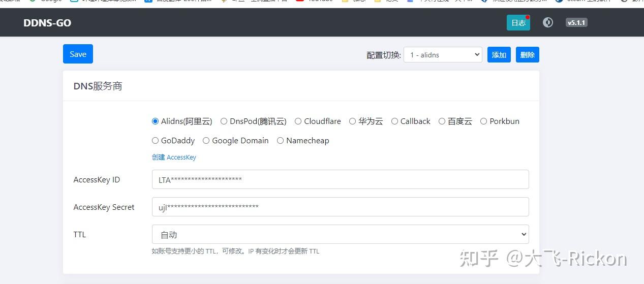Viewport: 644px width, 284px height.
Task: Click the v5.1.1 version badge
Action: click(576, 22)
